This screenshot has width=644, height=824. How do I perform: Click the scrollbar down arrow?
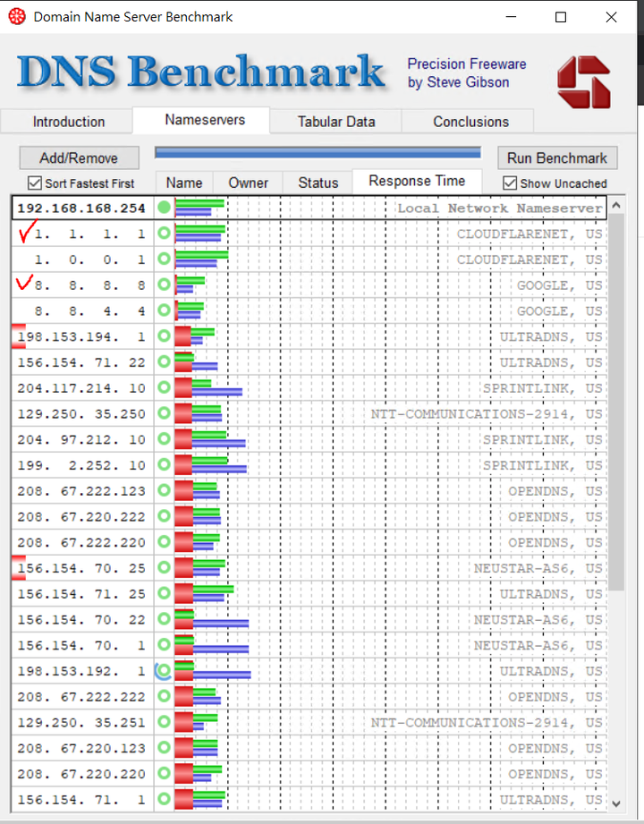616,804
